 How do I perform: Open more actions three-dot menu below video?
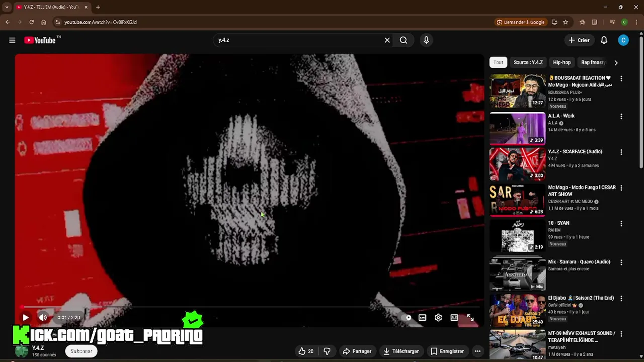(x=478, y=351)
